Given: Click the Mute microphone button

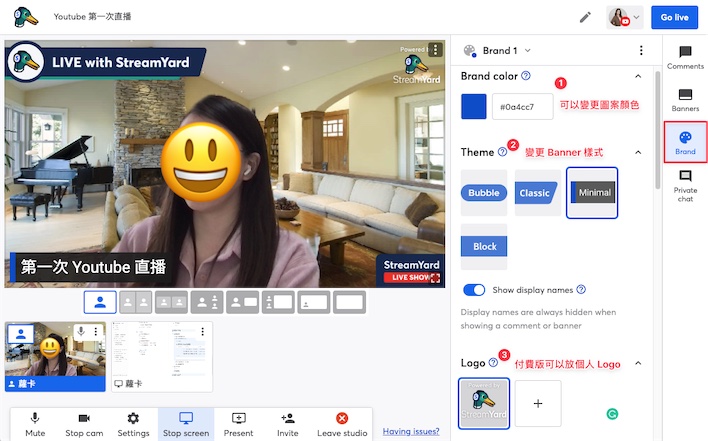Looking at the screenshot, I should pyautogui.click(x=35, y=424).
